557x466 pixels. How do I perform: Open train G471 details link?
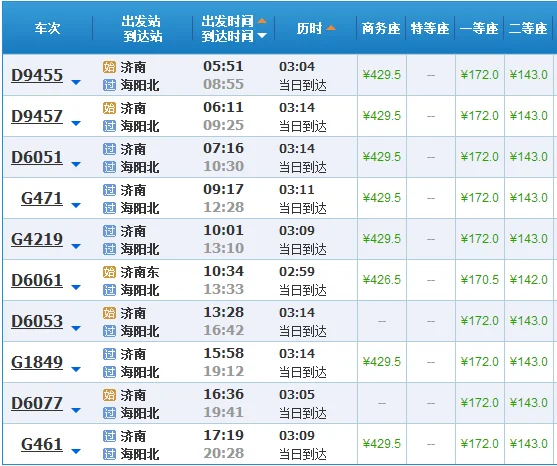click(42, 198)
